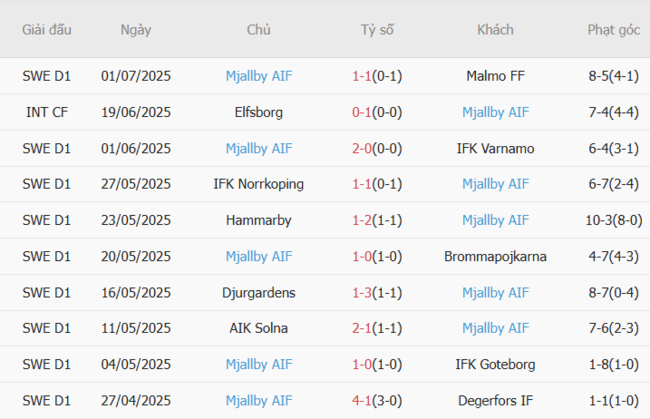Click Mjallby AIF in the 27/04/2025 row

coord(259,400)
